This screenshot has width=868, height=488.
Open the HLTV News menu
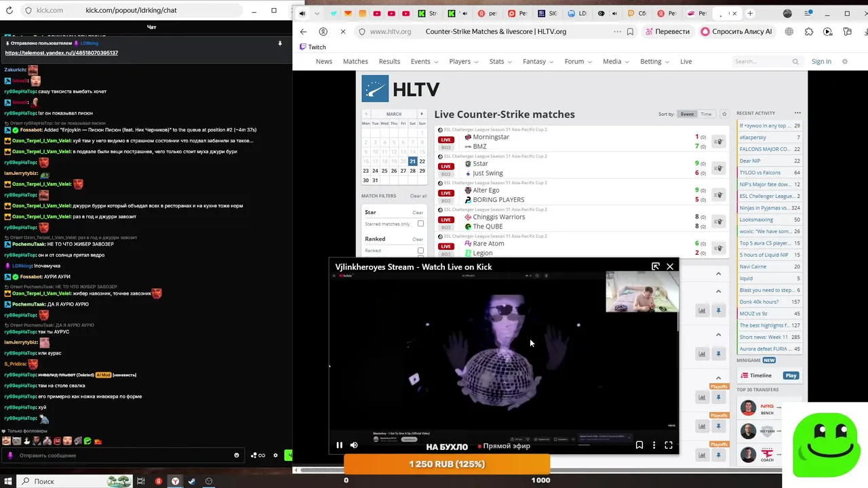[324, 61]
